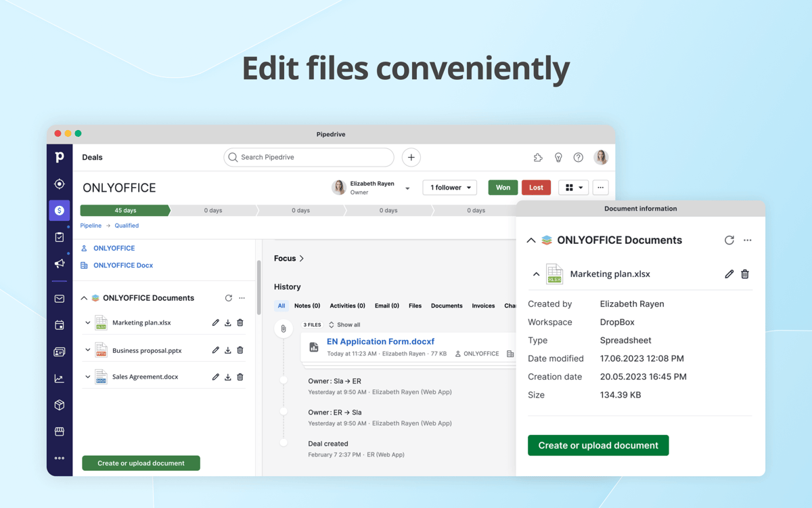
Task: Switch to the Notes (0) tab
Action: [x=307, y=305]
